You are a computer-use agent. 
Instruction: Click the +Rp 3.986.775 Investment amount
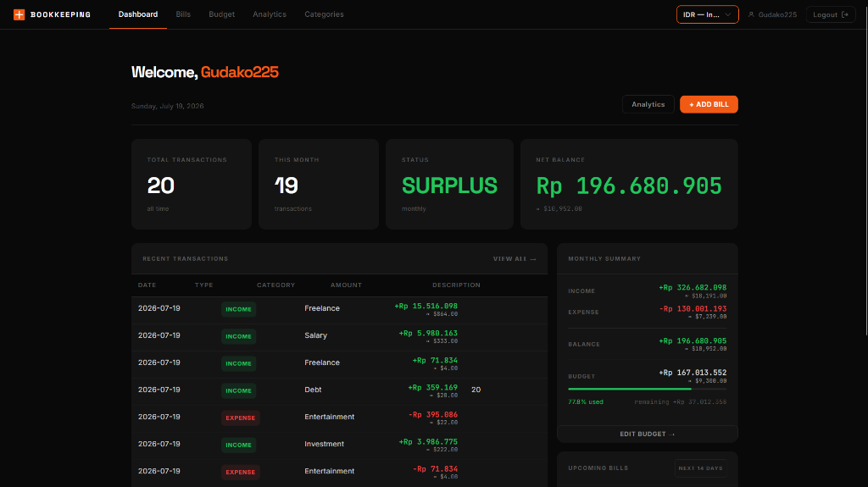(x=428, y=441)
